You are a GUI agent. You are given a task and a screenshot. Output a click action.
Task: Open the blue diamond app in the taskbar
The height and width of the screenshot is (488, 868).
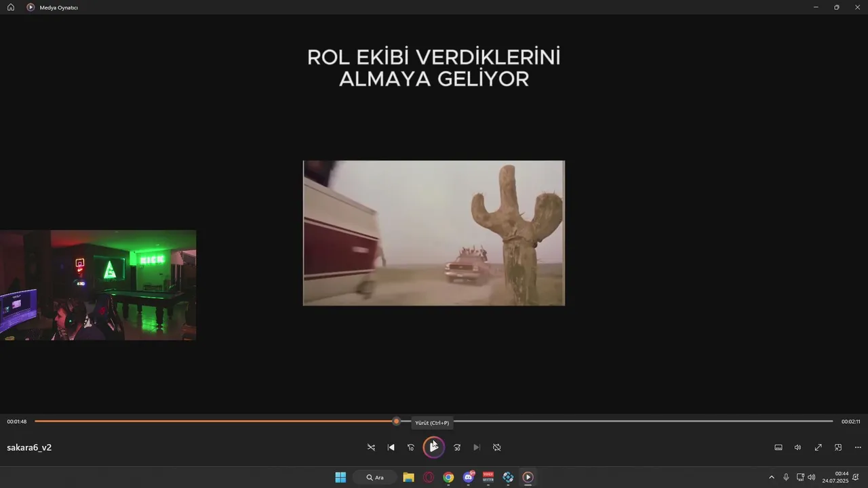[508, 477]
